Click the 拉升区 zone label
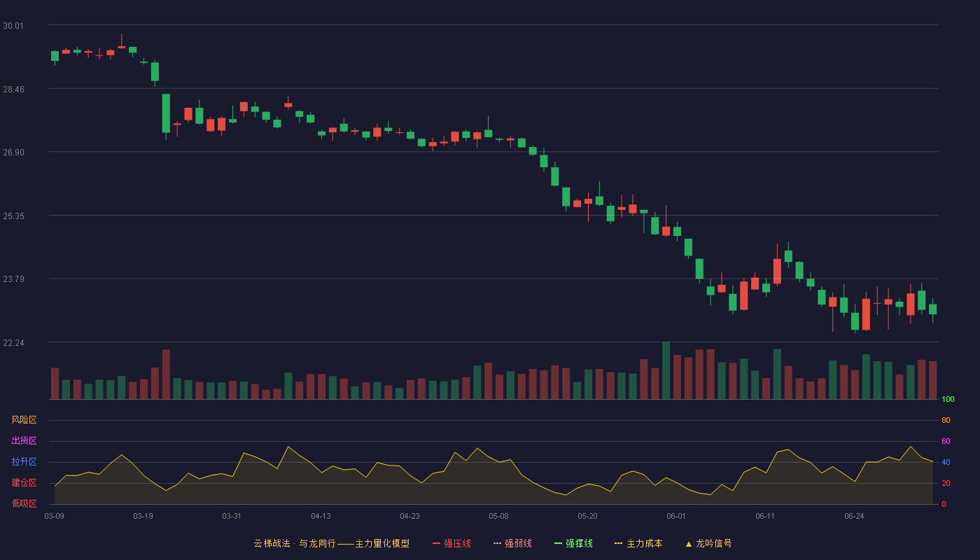 (24, 462)
